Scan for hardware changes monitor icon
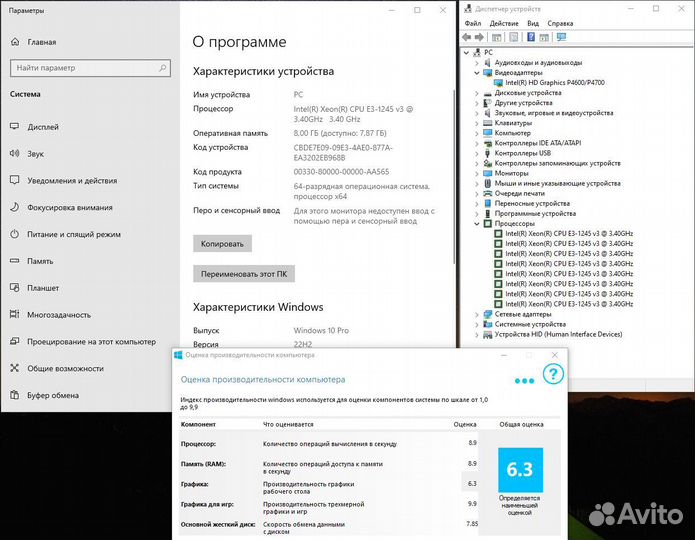 [561, 37]
